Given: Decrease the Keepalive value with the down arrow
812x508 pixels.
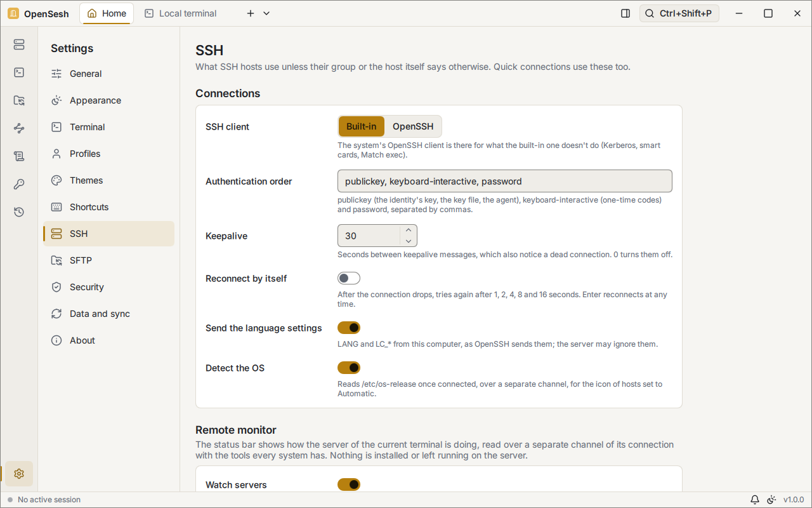Looking at the screenshot, I should 409,241.
